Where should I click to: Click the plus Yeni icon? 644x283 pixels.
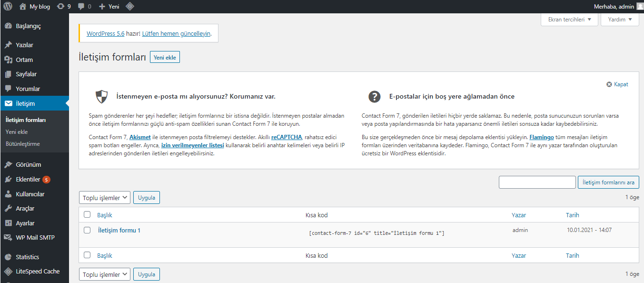(102, 7)
